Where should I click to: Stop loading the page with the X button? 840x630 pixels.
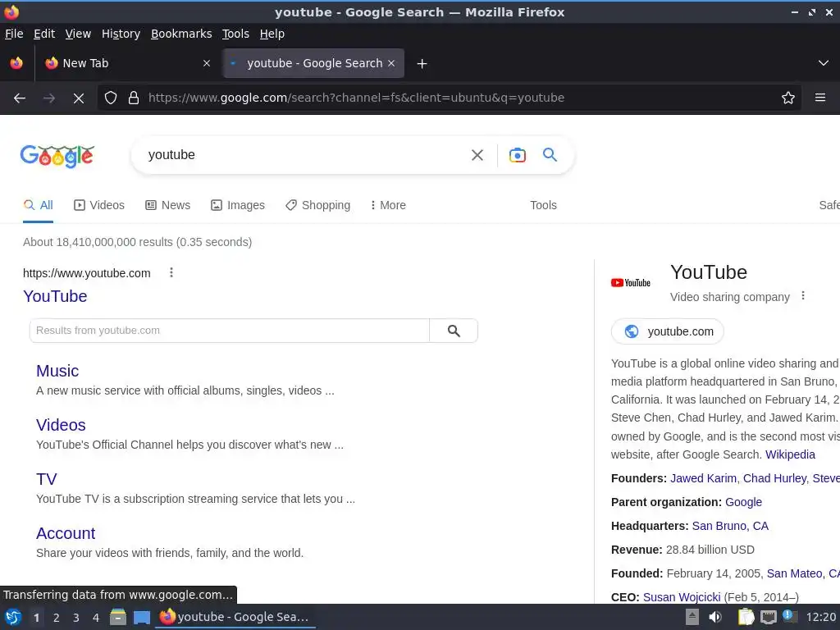tap(79, 98)
